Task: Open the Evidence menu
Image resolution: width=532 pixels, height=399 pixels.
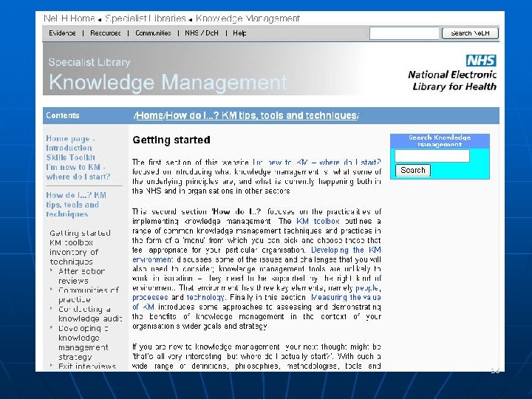Action: tap(62, 33)
